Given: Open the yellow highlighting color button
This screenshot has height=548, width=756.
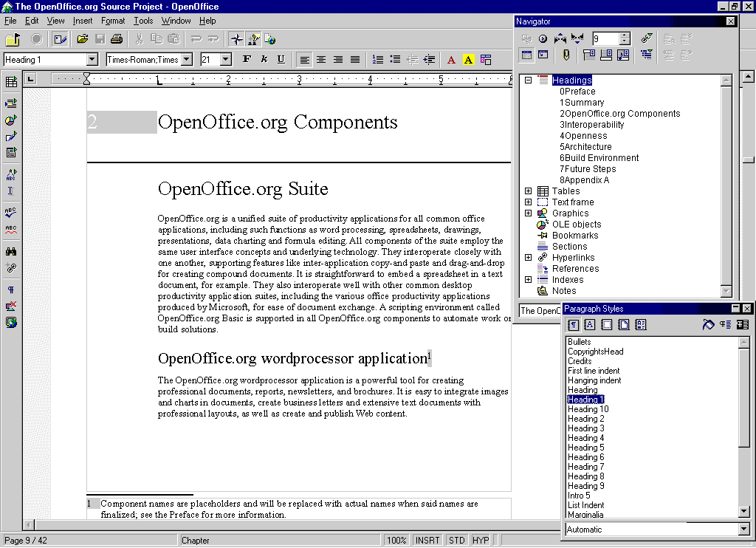Looking at the screenshot, I should 468,59.
